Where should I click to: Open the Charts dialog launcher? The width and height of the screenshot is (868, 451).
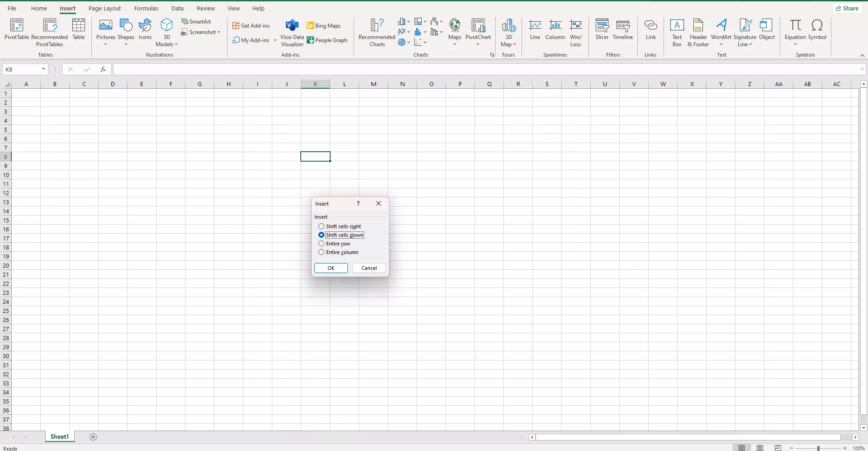[x=492, y=55]
